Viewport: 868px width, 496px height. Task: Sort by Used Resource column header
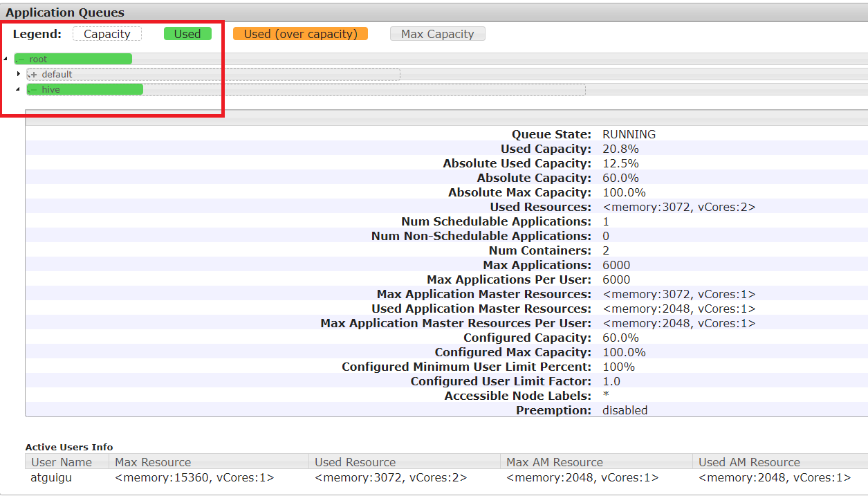click(405, 462)
